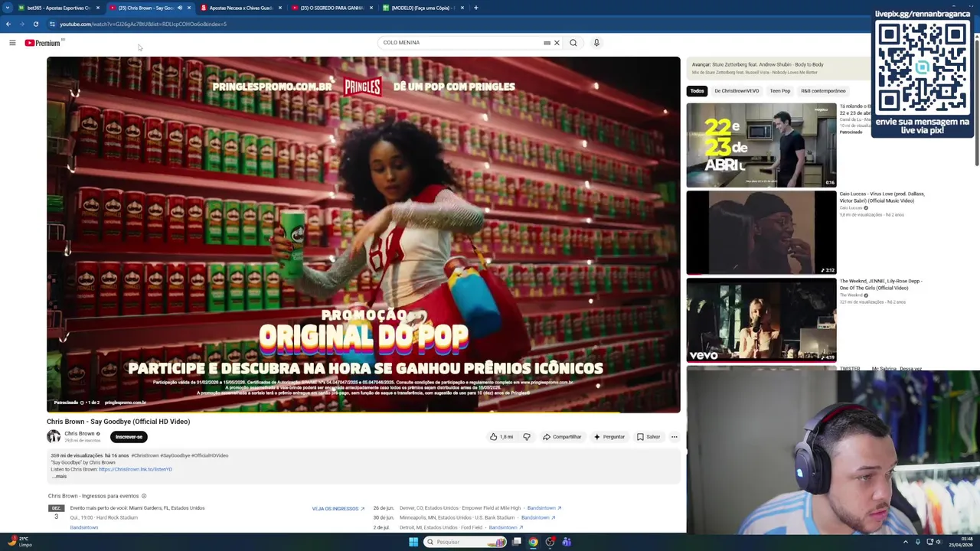Click The Weeknd, JENNIE, Lily-Rose Depp title
980x551 pixels.
(x=880, y=285)
